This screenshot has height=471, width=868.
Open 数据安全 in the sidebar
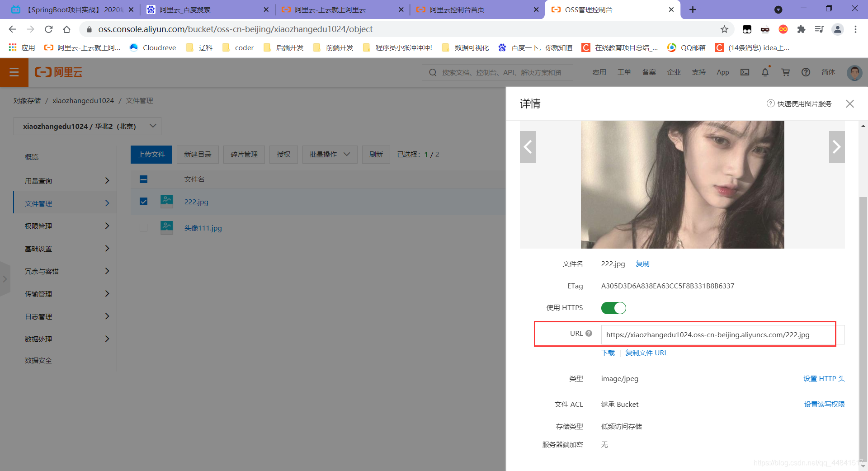tap(38, 360)
